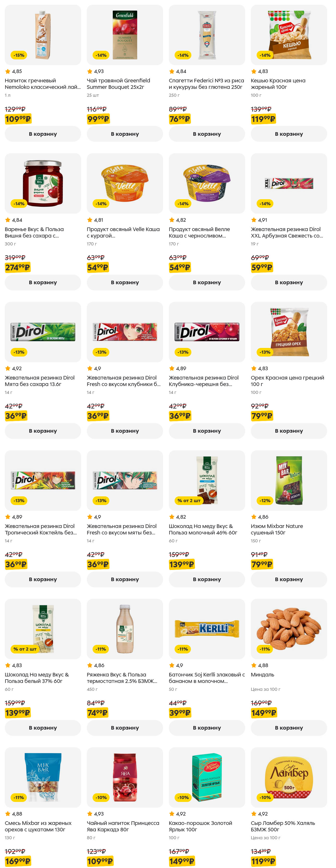Image resolution: width=336 pixels, height=868 pixels.
Task: Open Velle oat product with курагой title
Action: pyautogui.click(x=123, y=232)
